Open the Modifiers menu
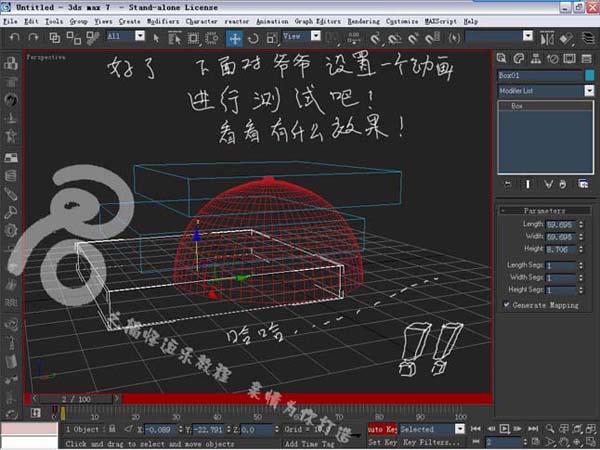This screenshot has height=450, width=600. tap(164, 21)
